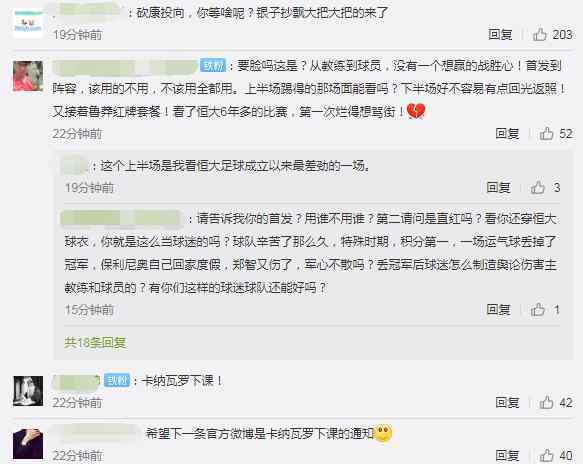This screenshot has height=464, width=583.
Task: Click thumbs-up on the 3-like reply
Action: [538, 188]
